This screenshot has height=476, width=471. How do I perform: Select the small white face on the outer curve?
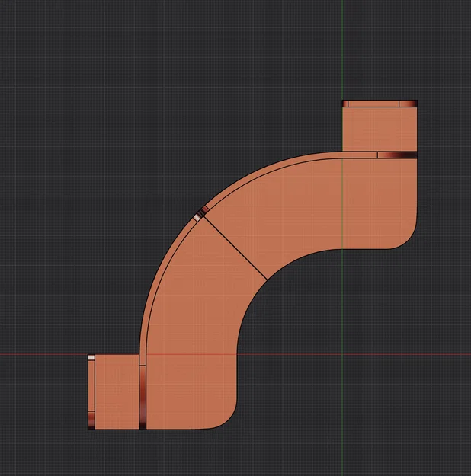[x=197, y=217]
